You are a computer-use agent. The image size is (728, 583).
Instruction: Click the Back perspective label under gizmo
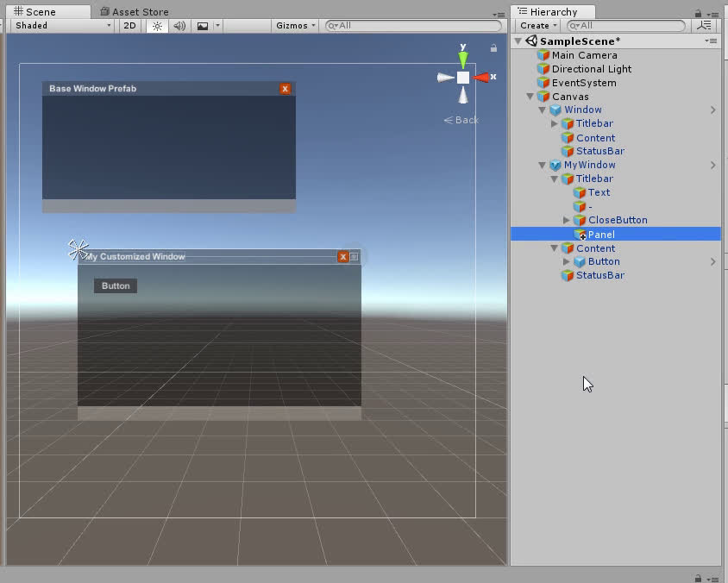[x=461, y=120]
